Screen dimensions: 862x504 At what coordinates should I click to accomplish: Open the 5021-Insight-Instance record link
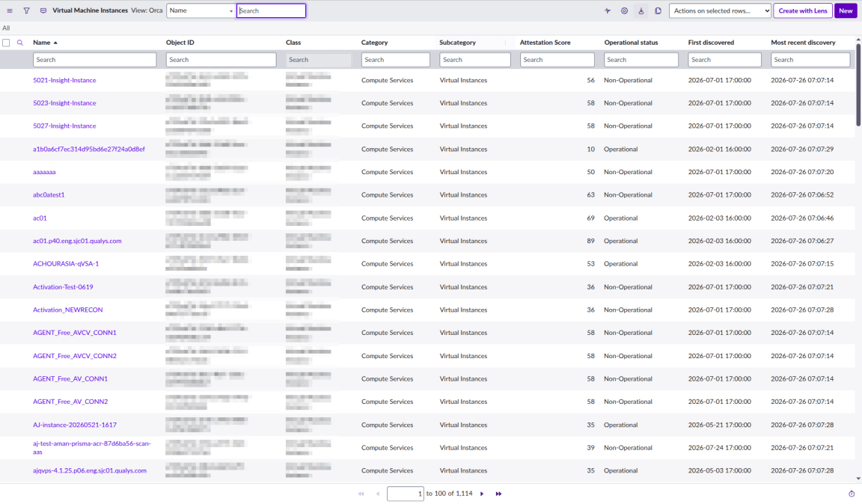click(x=64, y=80)
